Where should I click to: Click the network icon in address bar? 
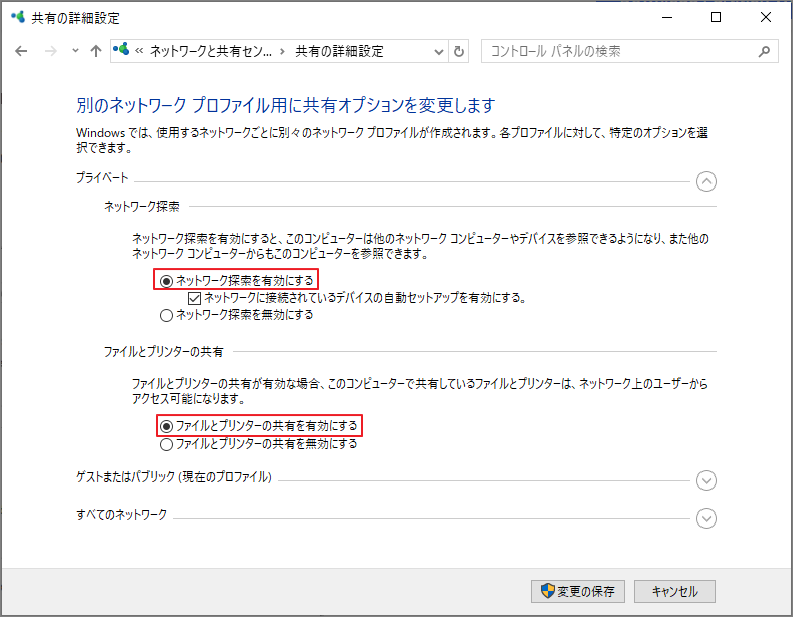point(121,50)
